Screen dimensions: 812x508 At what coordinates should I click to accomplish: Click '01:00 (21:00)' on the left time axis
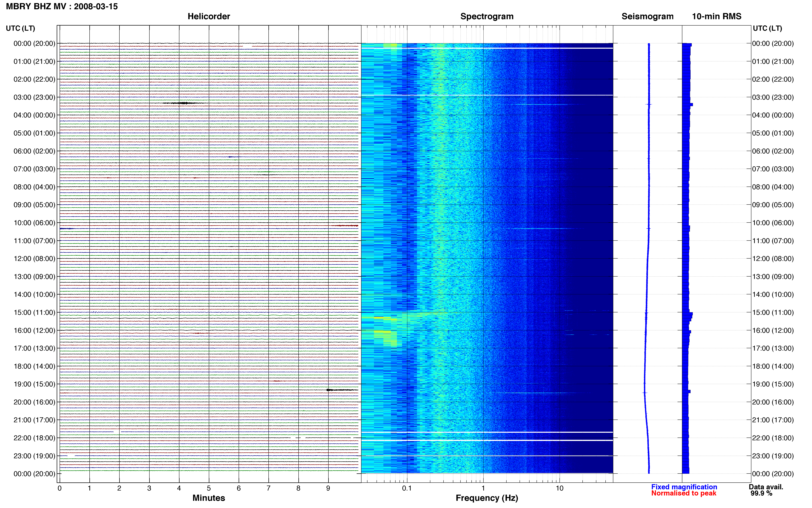tap(34, 62)
